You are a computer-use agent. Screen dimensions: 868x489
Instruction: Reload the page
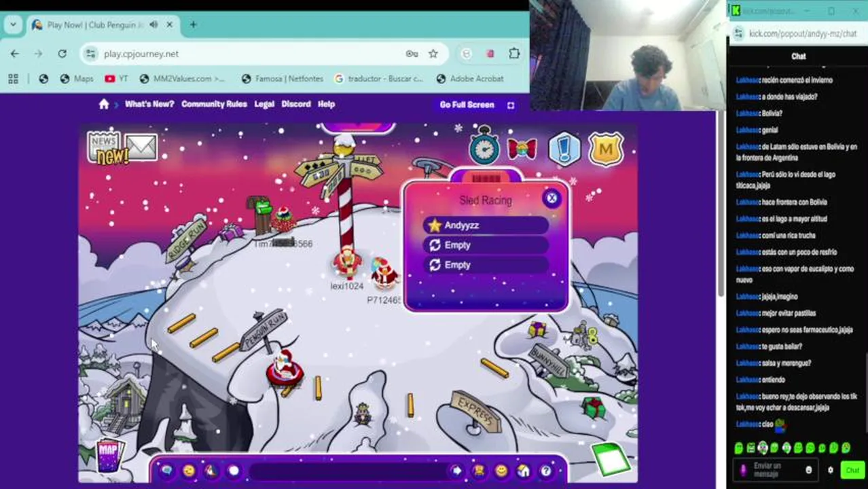point(62,54)
